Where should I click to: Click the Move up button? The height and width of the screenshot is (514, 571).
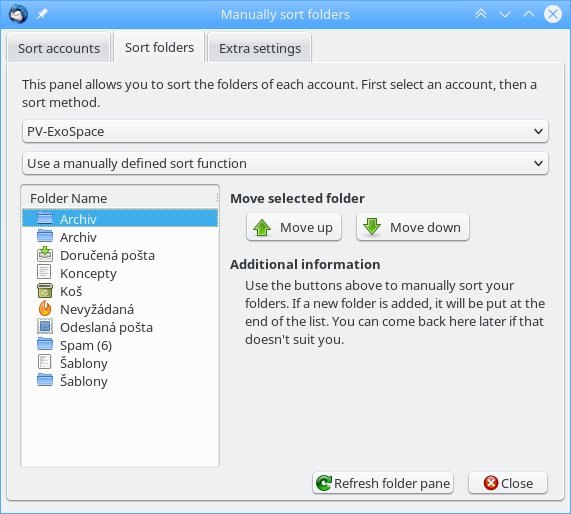294,227
